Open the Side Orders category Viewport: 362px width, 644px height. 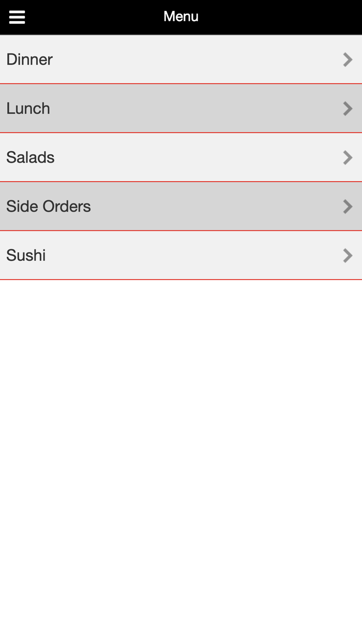click(x=49, y=207)
